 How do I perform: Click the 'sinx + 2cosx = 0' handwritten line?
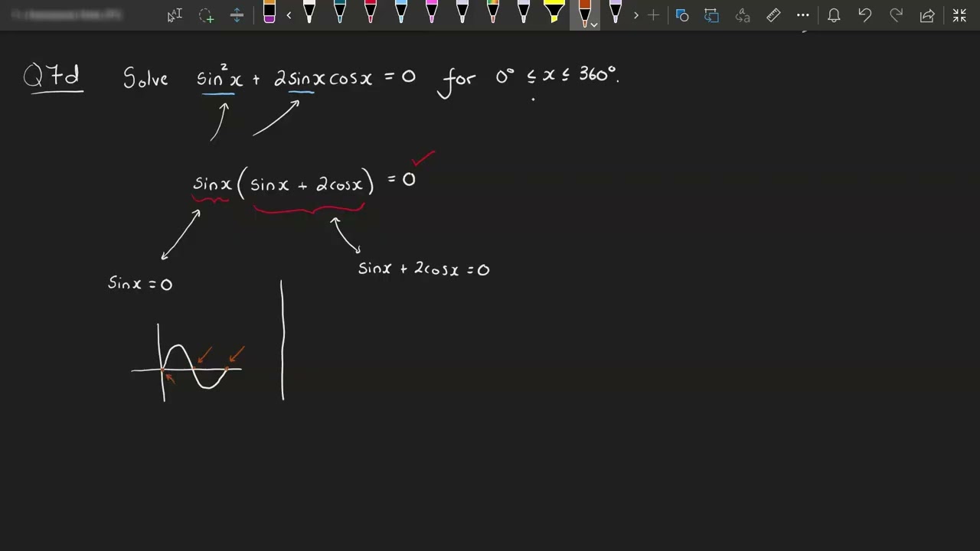(x=423, y=269)
